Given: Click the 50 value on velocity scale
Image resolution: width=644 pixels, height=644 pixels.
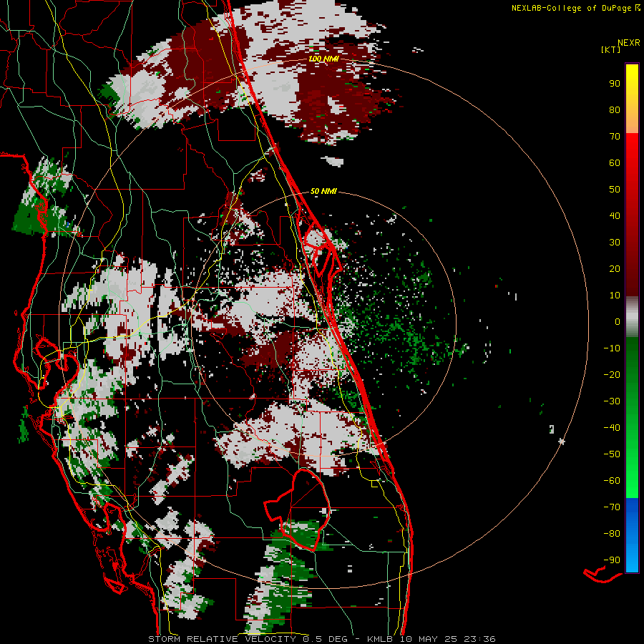Looking at the screenshot, I should pyautogui.click(x=615, y=190).
